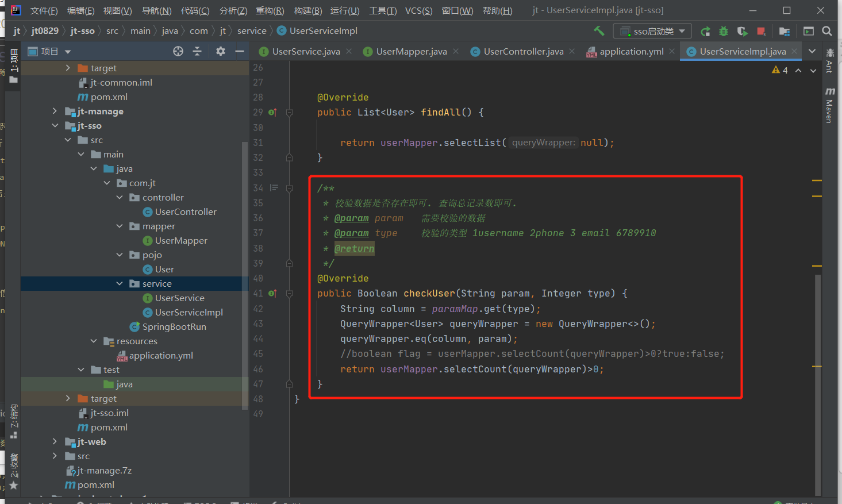
Task: Close the application.yml tab
Action: tap(672, 51)
